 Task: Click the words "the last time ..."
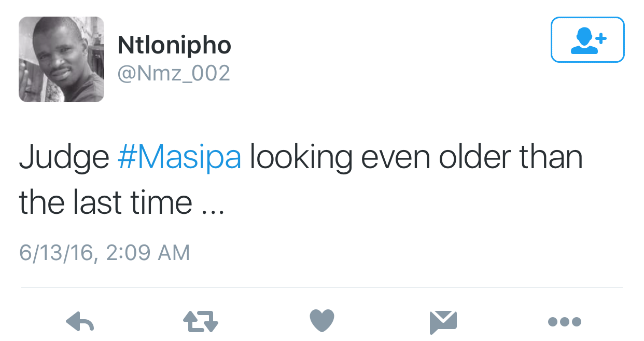tap(121, 201)
